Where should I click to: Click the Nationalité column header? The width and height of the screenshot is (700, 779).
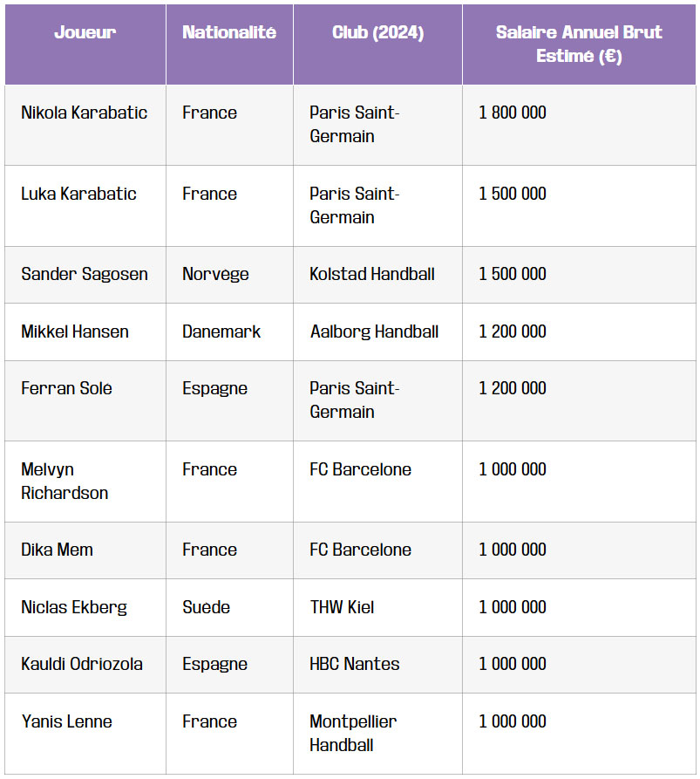pos(229,33)
